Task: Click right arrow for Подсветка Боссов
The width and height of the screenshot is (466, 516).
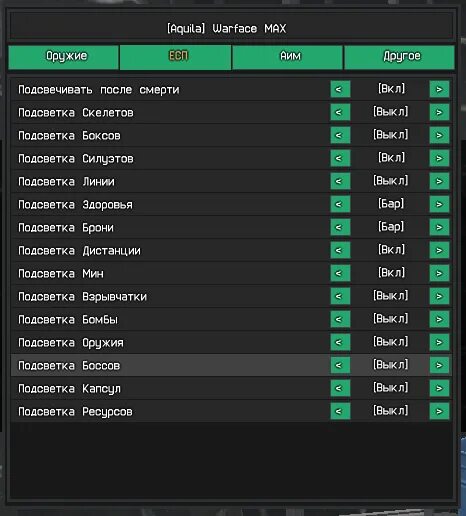Action: coord(439,365)
